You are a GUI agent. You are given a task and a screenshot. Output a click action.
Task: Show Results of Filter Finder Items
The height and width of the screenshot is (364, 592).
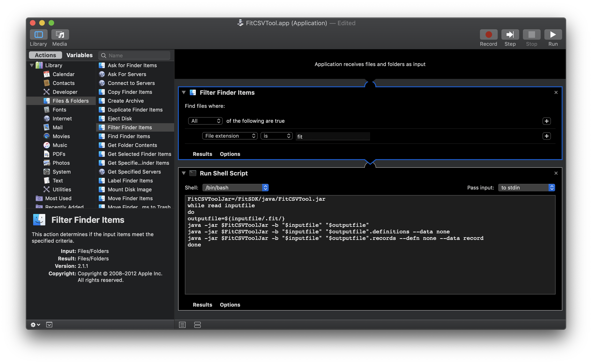coord(202,154)
